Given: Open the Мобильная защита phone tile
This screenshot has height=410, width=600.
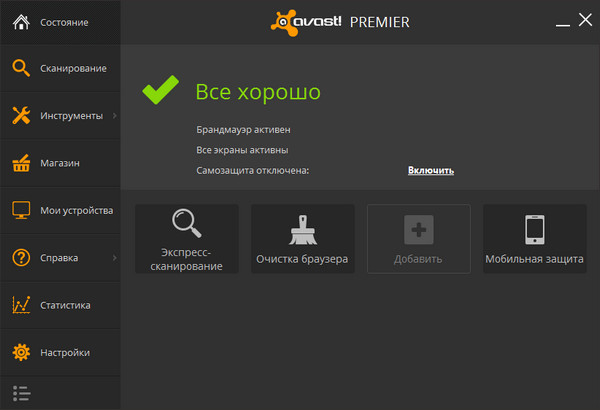Looking at the screenshot, I should click(x=535, y=239).
